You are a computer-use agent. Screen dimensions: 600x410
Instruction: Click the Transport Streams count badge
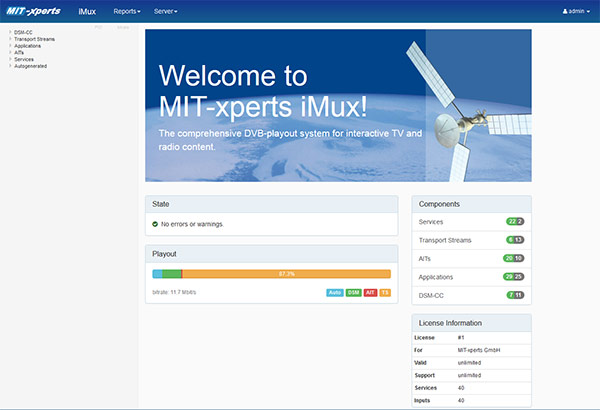(515, 240)
